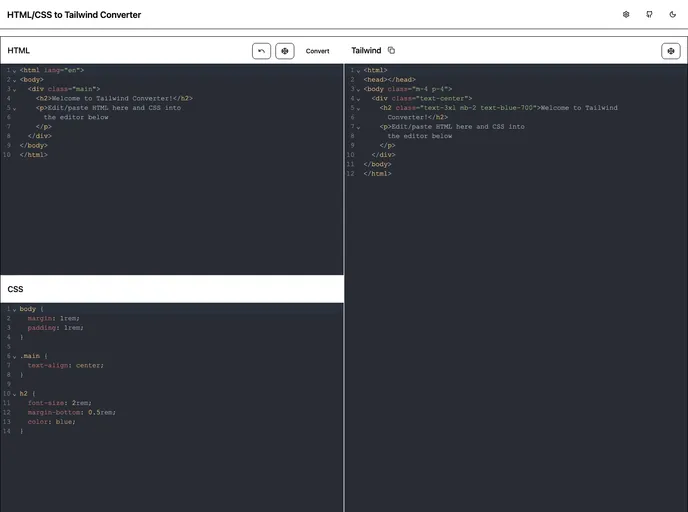Image resolution: width=688 pixels, height=512 pixels.
Task: Collapse the h2 fold arrow on Tailwind line 5
Action: (358, 108)
